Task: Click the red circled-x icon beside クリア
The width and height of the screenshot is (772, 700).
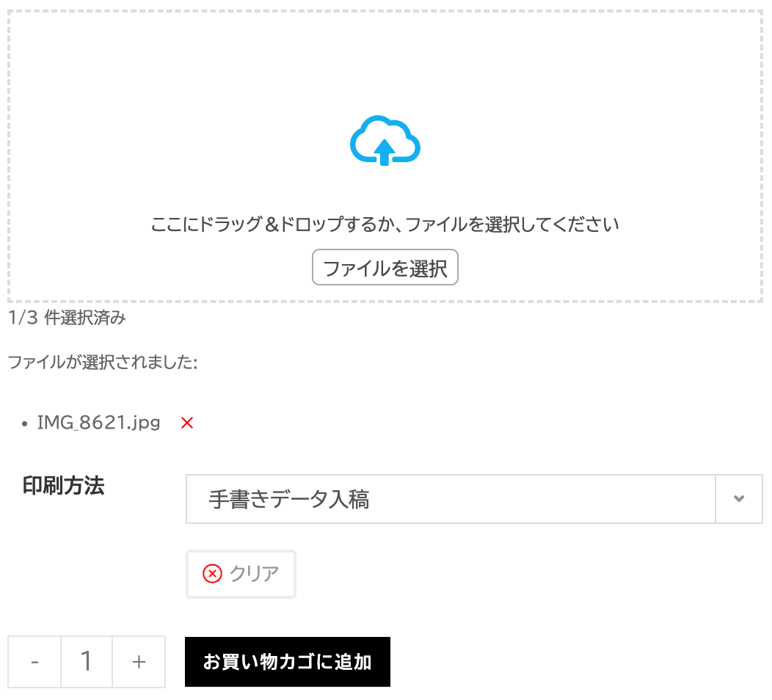Action: pyautogui.click(x=212, y=573)
